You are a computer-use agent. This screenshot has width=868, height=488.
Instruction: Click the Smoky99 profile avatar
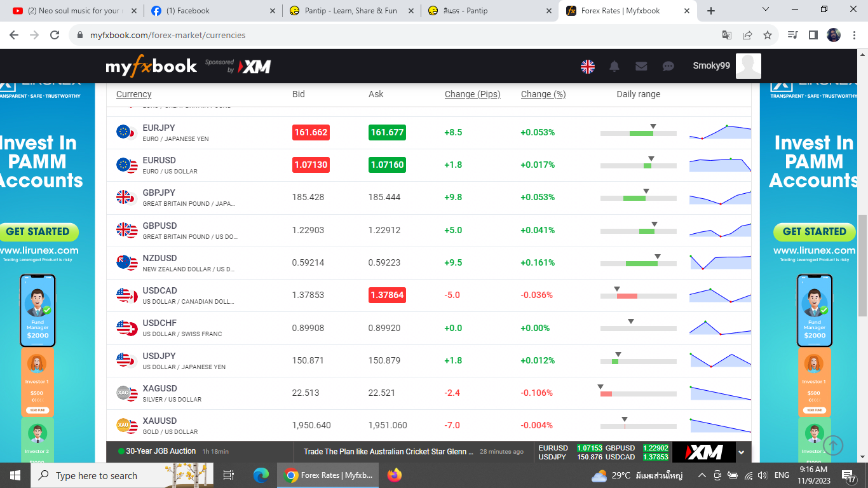(x=748, y=66)
